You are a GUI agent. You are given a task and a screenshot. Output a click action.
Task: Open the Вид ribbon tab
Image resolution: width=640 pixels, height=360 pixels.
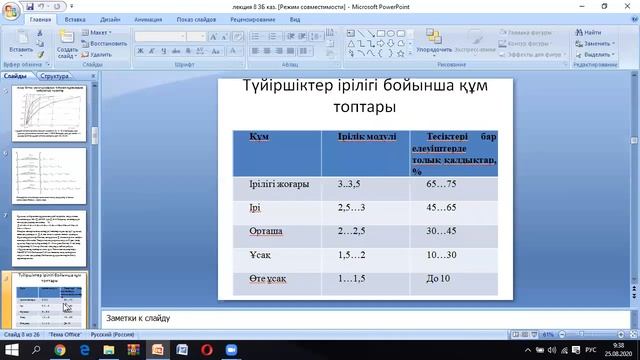pyautogui.click(x=295, y=20)
